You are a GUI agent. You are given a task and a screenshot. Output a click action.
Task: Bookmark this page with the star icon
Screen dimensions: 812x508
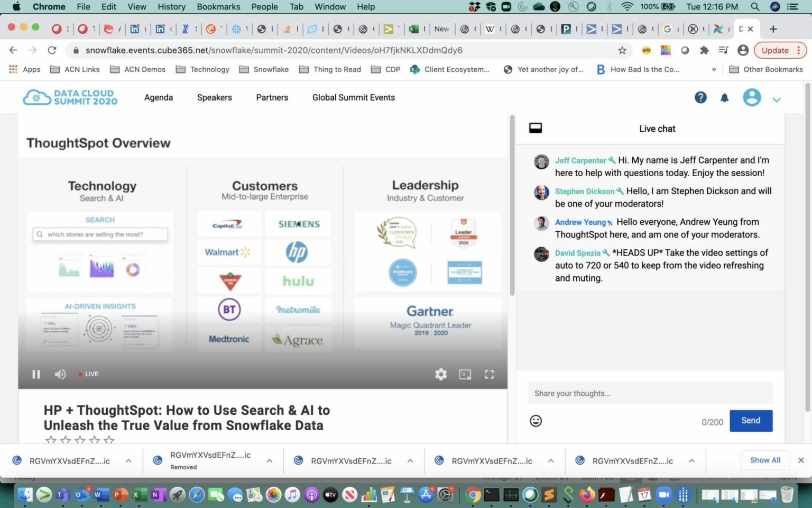(622, 50)
